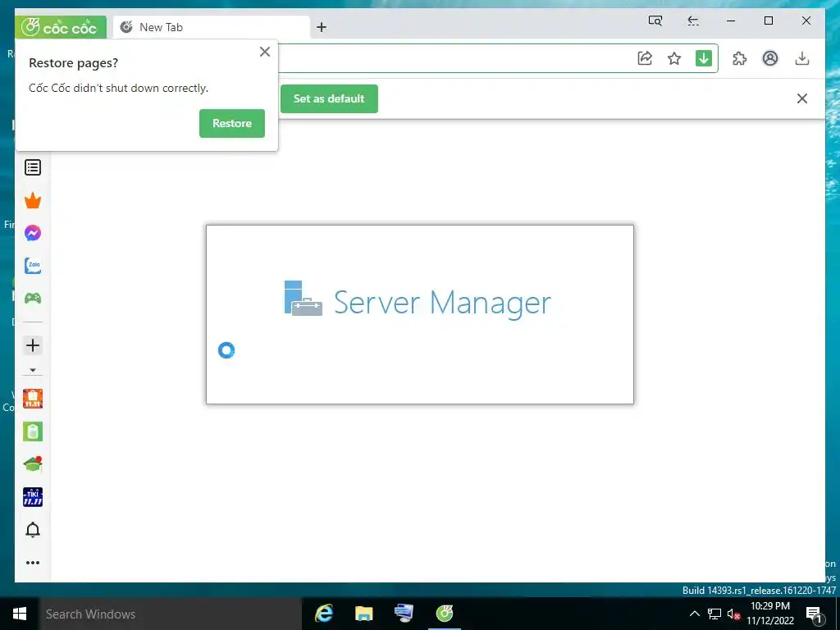Click the green download arrow icon in address bar

pos(703,58)
